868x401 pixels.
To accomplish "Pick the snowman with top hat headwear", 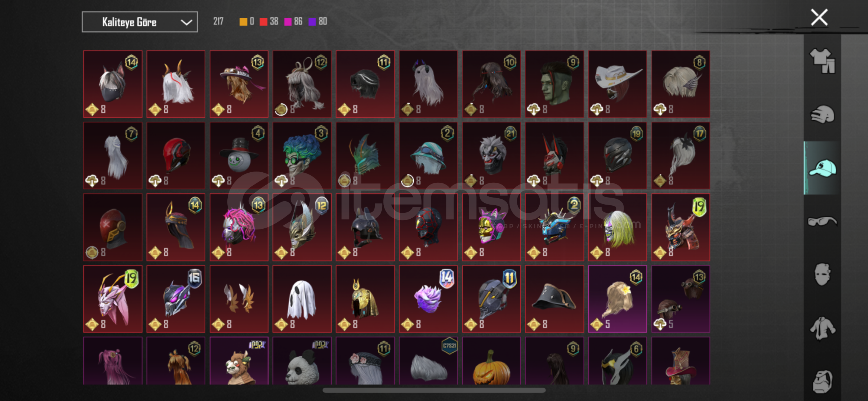I will [239, 156].
